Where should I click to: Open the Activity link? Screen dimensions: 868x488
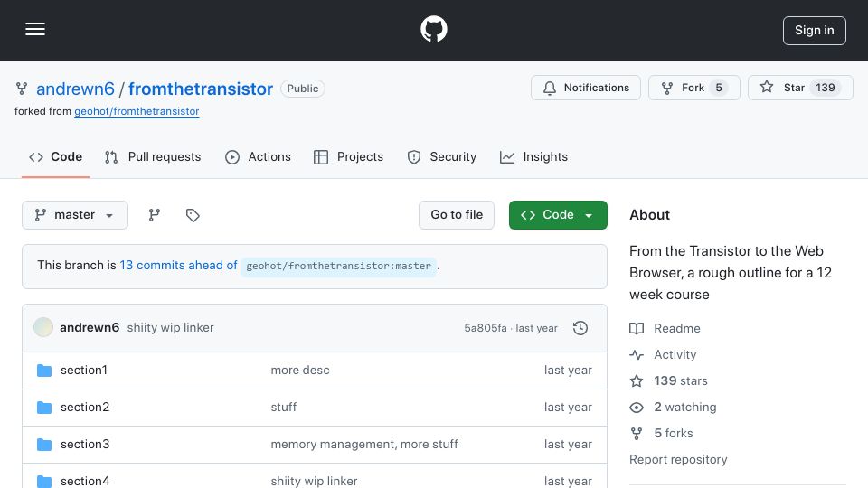[675, 354]
